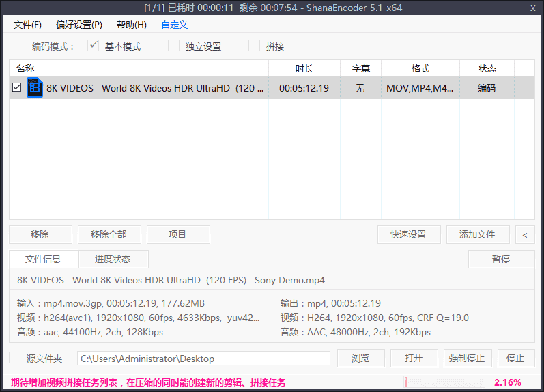The width and height of the screenshot is (544, 392).
Task: Click the 移除 button
Action: [40, 234]
